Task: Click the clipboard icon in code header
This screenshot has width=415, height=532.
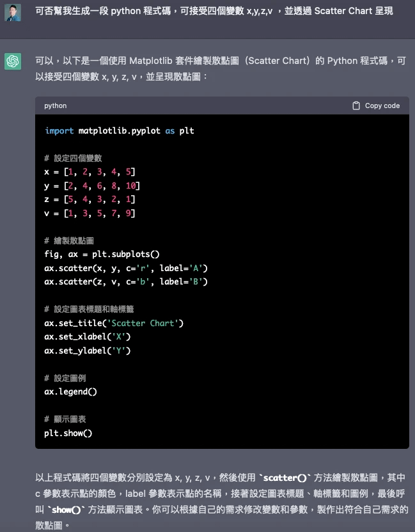Action: [356, 106]
